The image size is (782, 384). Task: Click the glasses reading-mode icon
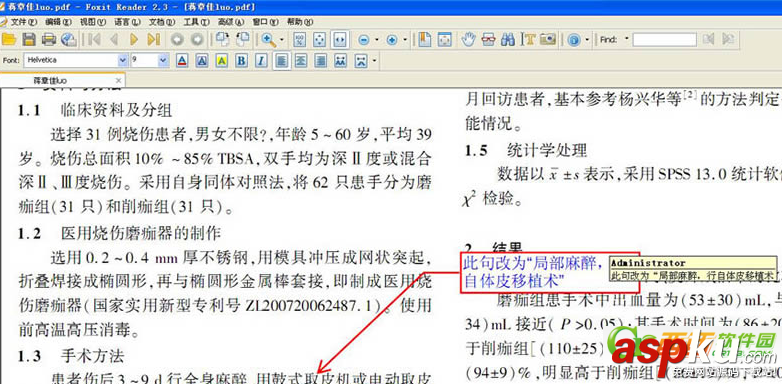pyautogui.click(x=488, y=40)
